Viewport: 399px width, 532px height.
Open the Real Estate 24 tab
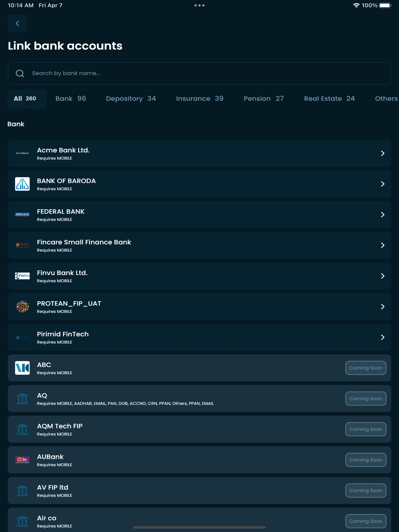coord(329,99)
